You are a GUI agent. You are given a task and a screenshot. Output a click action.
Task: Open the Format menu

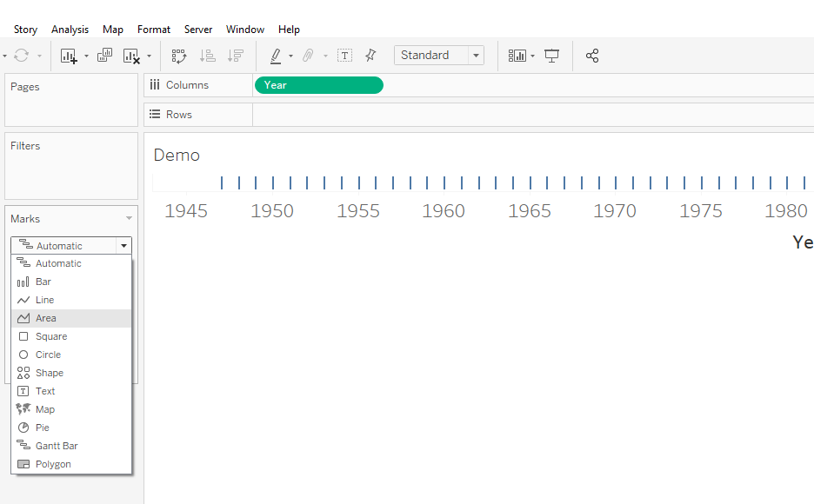click(x=154, y=30)
